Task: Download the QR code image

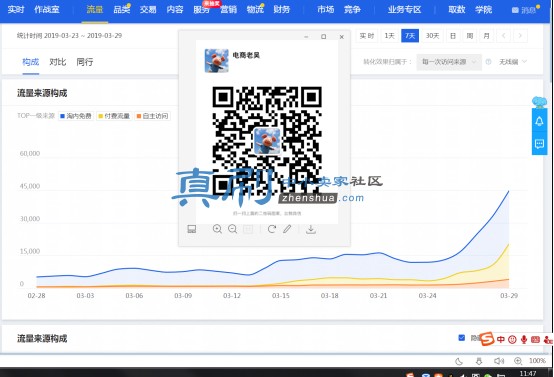Action: pos(311,229)
